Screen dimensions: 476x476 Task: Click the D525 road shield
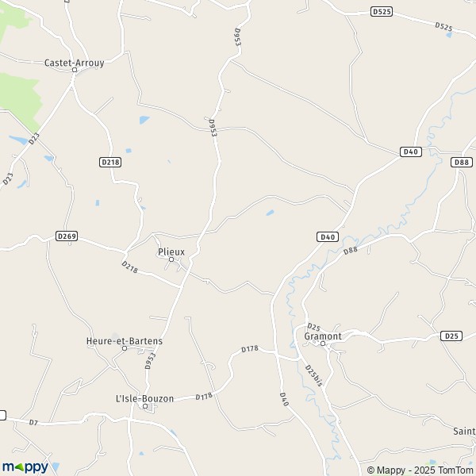pyautogui.click(x=382, y=12)
